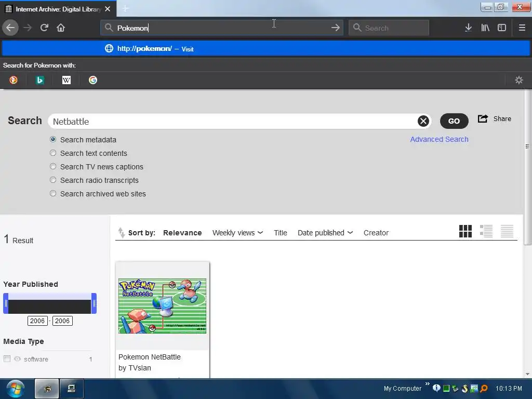The image size is (532, 399).
Task: Click the end year 2006 box
Action: pos(62,321)
